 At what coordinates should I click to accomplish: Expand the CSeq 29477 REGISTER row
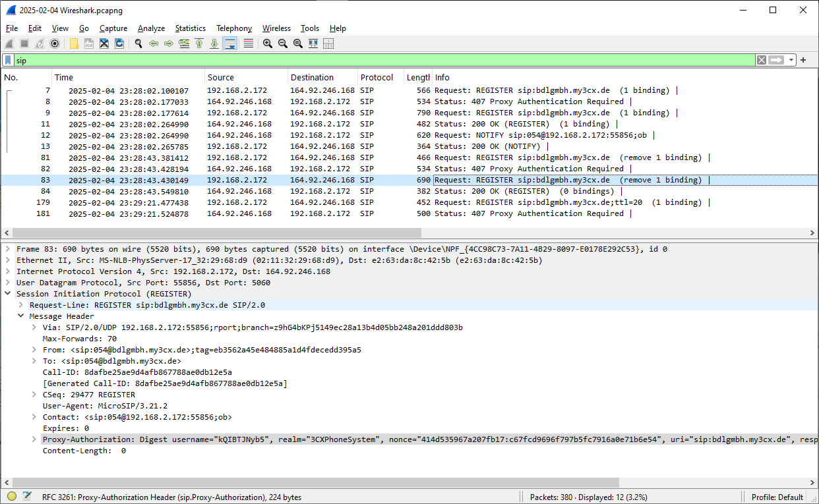click(34, 395)
